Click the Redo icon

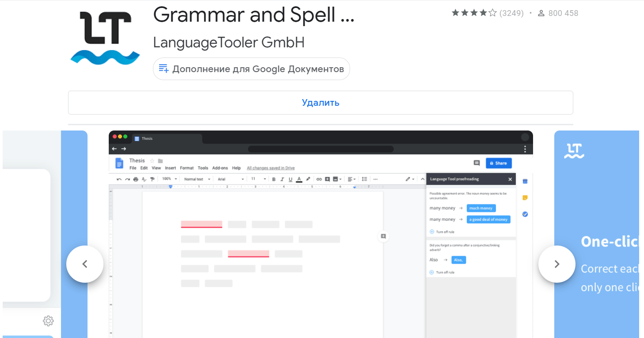pyautogui.click(x=127, y=179)
